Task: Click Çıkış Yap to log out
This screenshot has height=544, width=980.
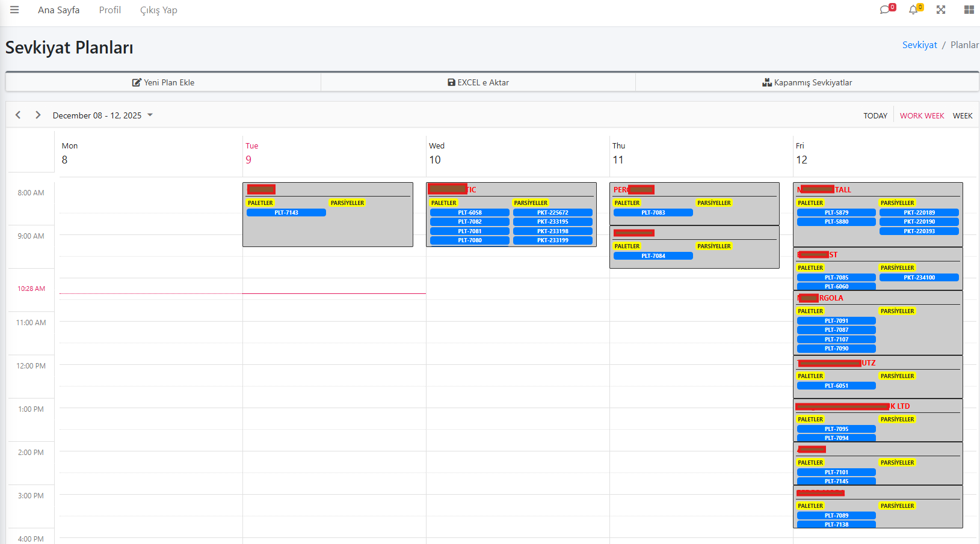Action: (x=159, y=10)
